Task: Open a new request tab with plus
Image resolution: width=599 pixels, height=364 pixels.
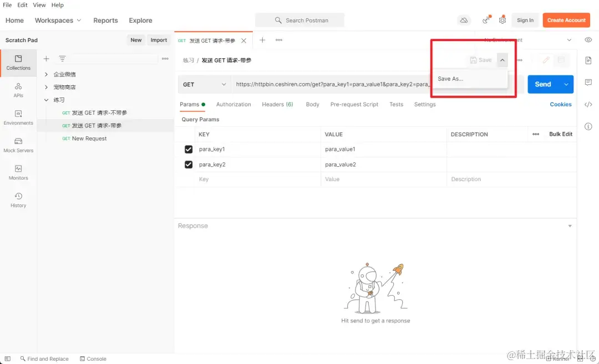Action: pyautogui.click(x=262, y=40)
